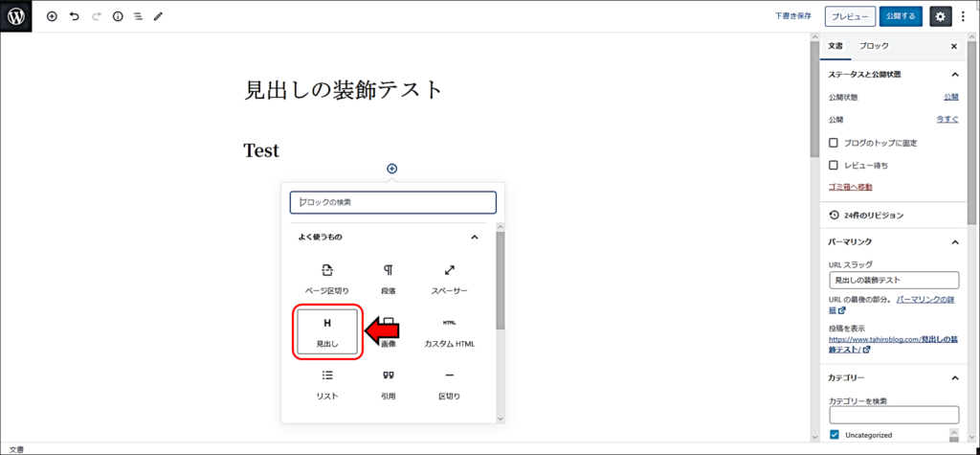Open the settings gear panel

[x=940, y=16]
